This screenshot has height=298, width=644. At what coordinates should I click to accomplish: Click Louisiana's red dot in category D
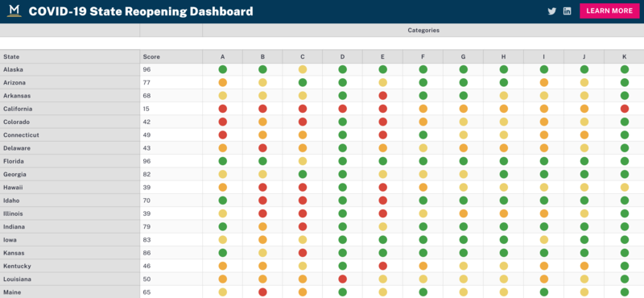click(x=343, y=279)
